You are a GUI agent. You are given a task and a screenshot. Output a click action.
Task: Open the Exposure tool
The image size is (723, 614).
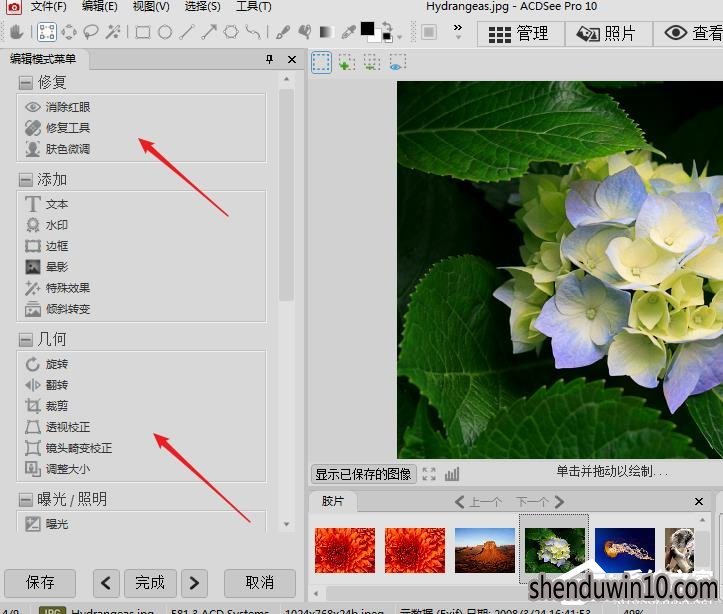pos(47,524)
